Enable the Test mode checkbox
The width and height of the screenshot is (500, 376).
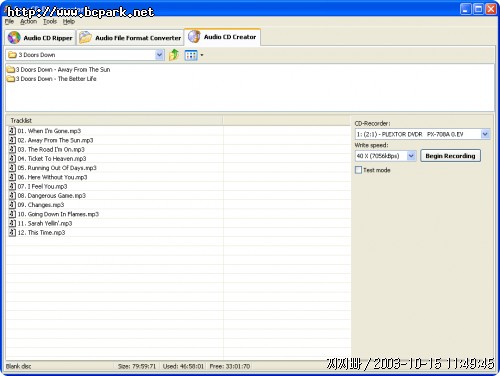[x=358, y=170]
